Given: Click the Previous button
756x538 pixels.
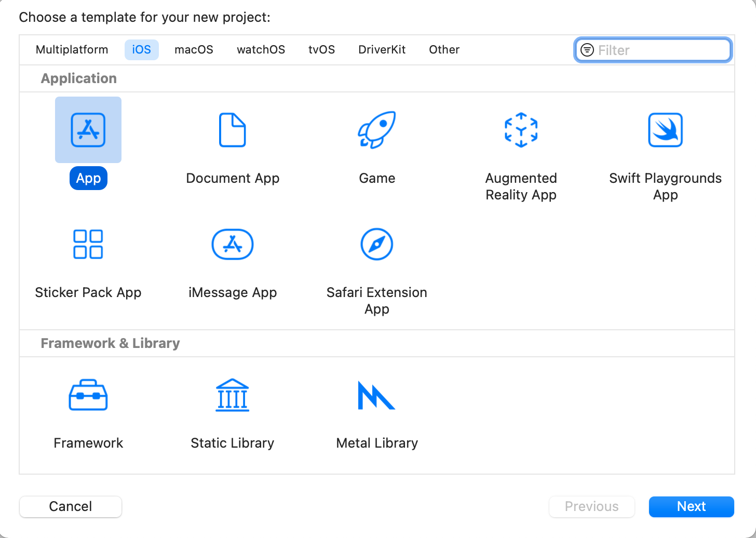Looking at the screenshot, I should [592, 506].
